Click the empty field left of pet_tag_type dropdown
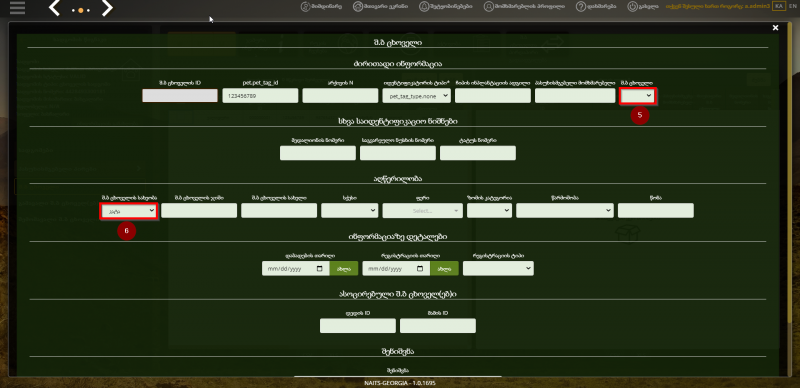 (340, 95)
